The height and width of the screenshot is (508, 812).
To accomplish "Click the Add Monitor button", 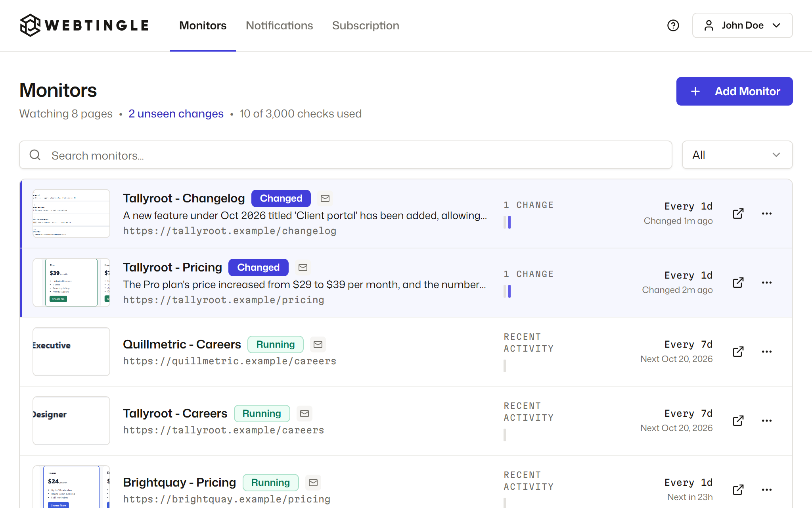I will [734, 91].
